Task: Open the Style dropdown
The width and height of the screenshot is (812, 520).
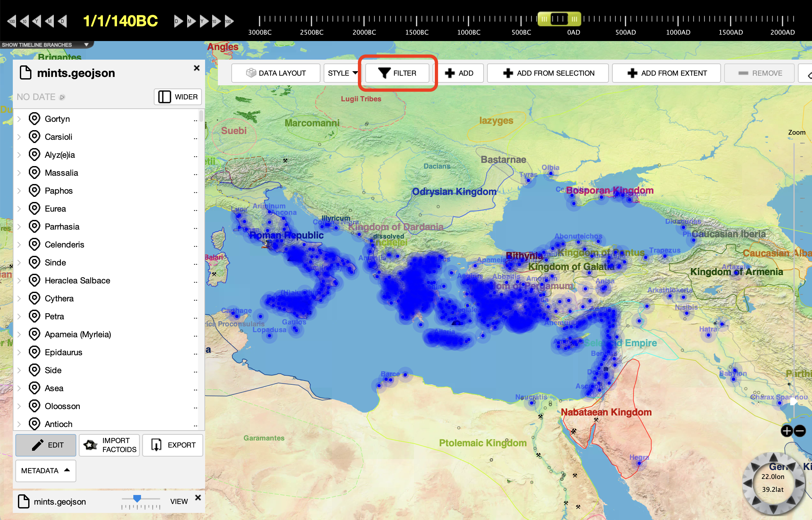Action: click(x=342, y=73)
